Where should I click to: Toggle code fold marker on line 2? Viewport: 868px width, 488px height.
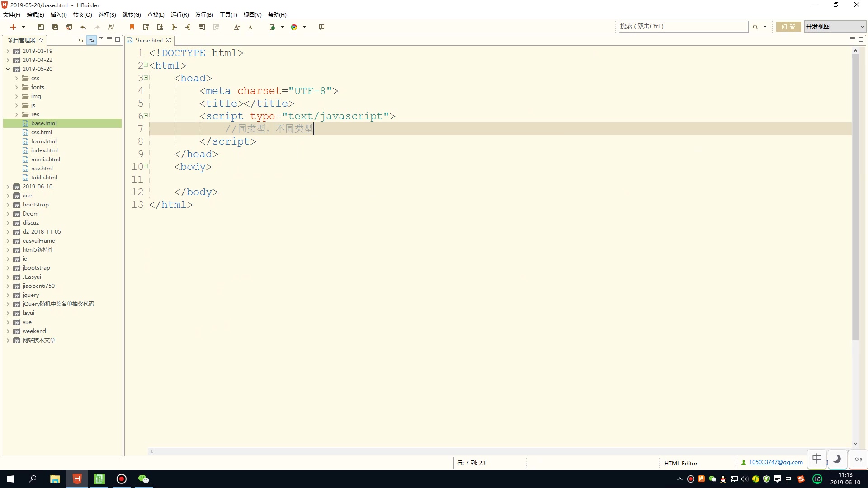tap(146, 65)
